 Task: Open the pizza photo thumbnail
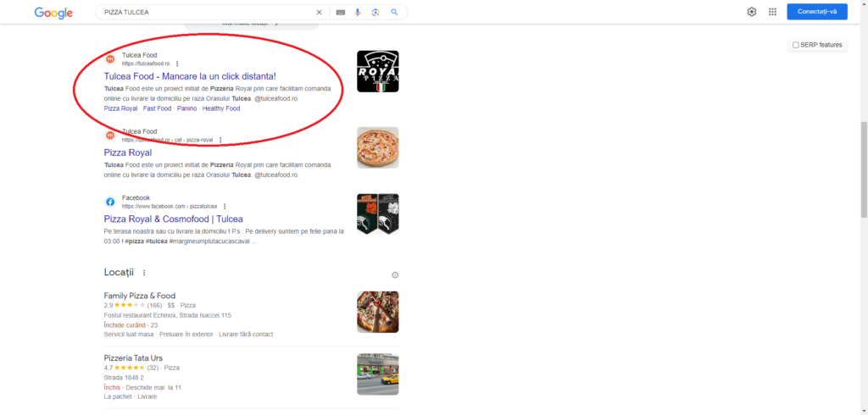click(377, 147)
